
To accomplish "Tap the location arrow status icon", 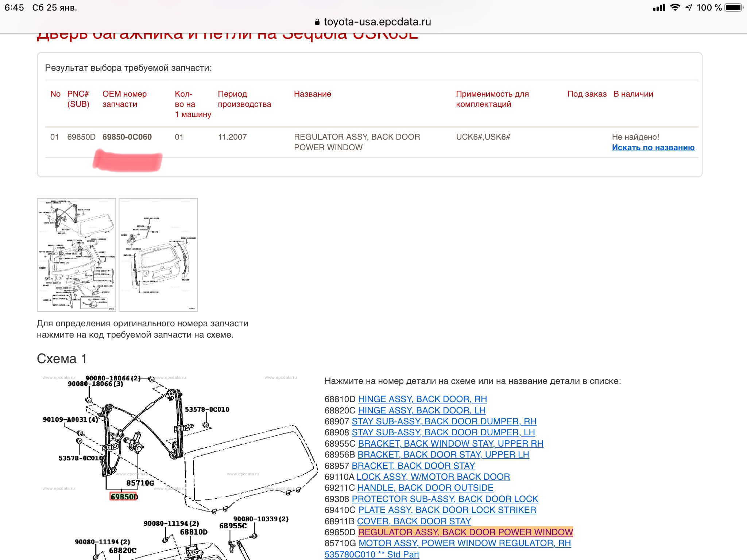I will pos(689,8).
